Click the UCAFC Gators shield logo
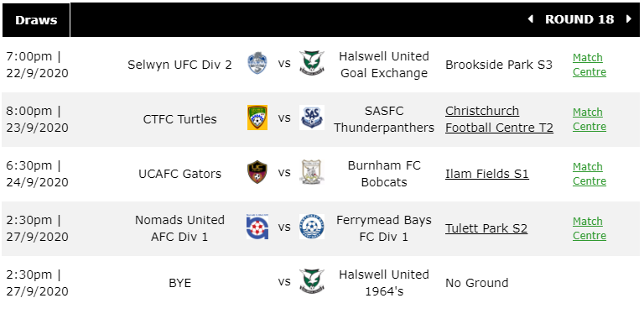The width and height of the screenshot is (644, 319). (x=257, y=172)
